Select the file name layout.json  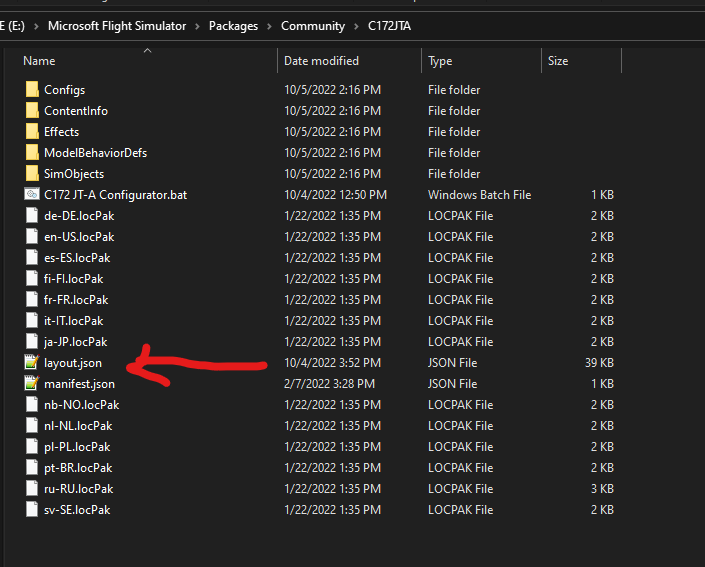(73, 363)
